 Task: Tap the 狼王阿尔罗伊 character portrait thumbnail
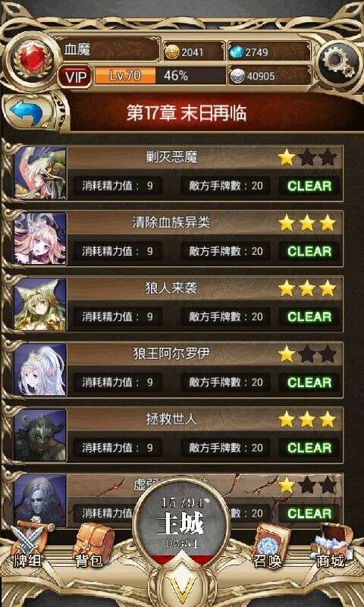40,370
